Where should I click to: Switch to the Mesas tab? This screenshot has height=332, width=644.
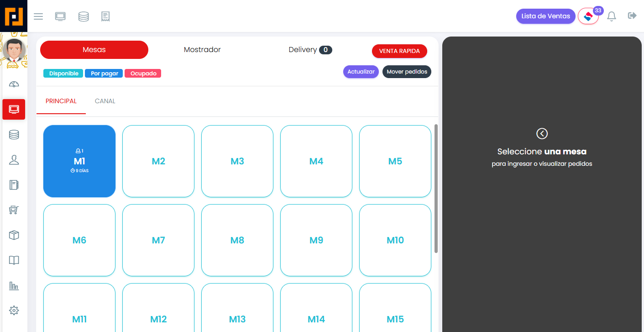coord(94,50)
